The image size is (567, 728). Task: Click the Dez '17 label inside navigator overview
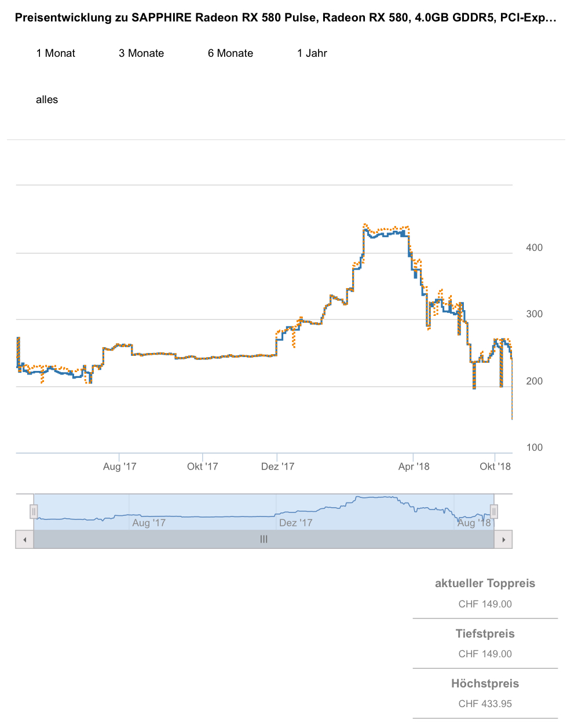tap(295, 523)
